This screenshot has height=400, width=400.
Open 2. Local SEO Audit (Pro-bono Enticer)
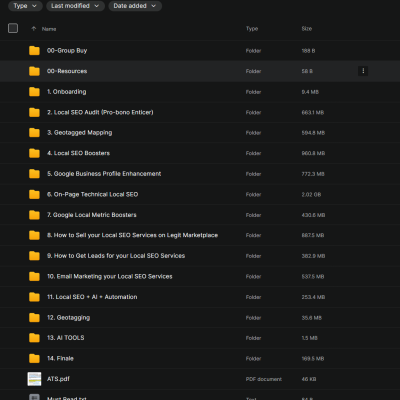(100, 112)
